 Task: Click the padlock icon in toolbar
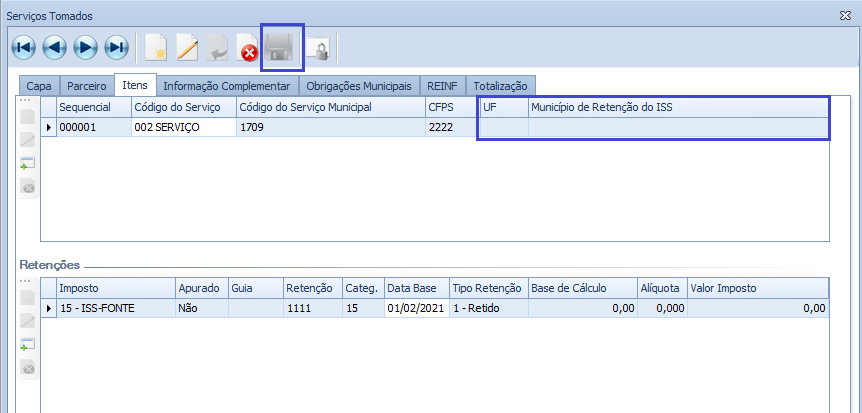317,48
